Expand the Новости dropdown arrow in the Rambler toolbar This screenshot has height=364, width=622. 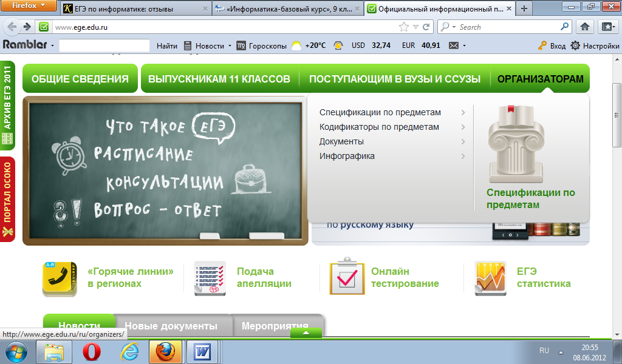pyautogui.click(x=230, y=45)
